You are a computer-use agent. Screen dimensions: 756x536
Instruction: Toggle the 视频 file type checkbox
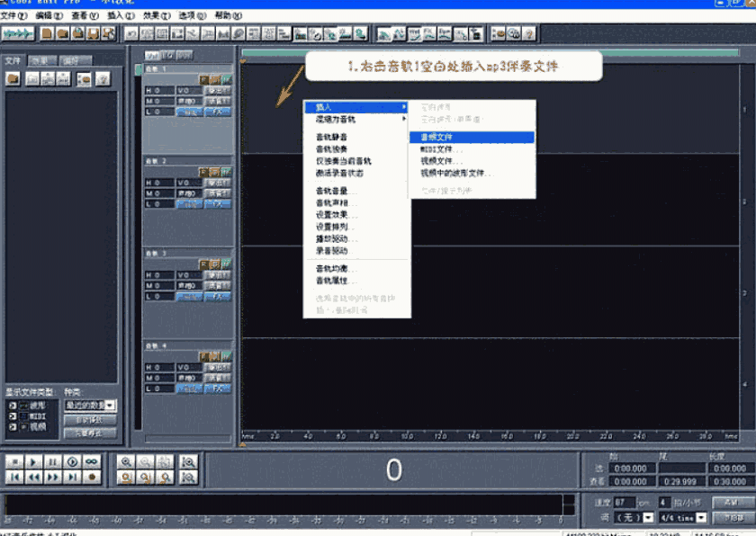(13, 425)
